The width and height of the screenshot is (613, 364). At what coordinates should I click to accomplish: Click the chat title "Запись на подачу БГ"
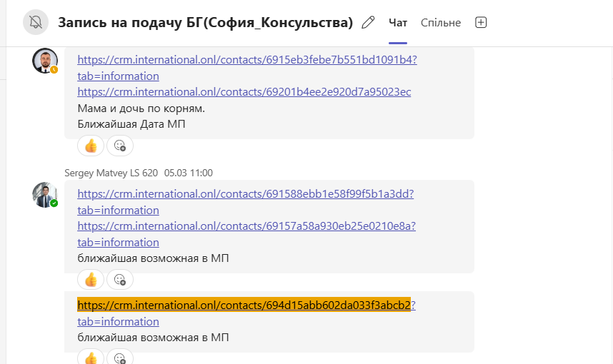206,23
